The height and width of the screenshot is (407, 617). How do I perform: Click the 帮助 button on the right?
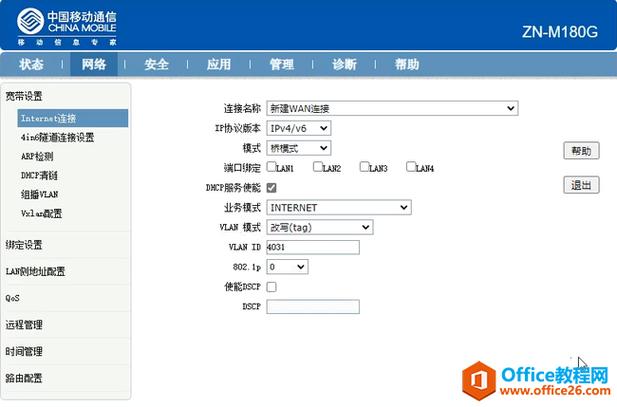(x=581, y=151)
